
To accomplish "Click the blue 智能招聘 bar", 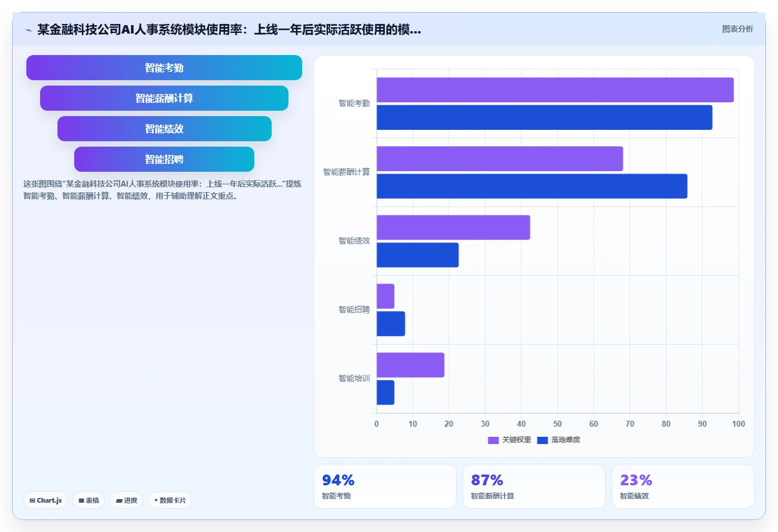I will [x=391, y=324].
